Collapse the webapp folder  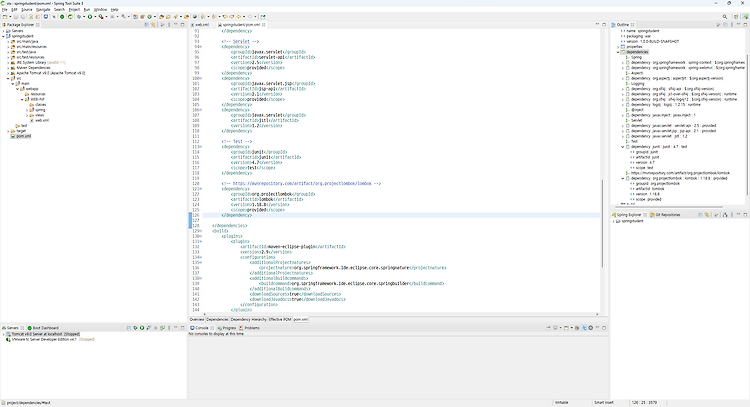pyautogui.click(x=18, y=89)
